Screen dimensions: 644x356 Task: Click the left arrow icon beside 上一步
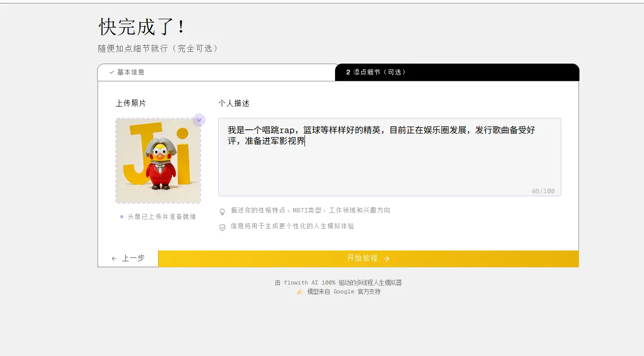114,258
